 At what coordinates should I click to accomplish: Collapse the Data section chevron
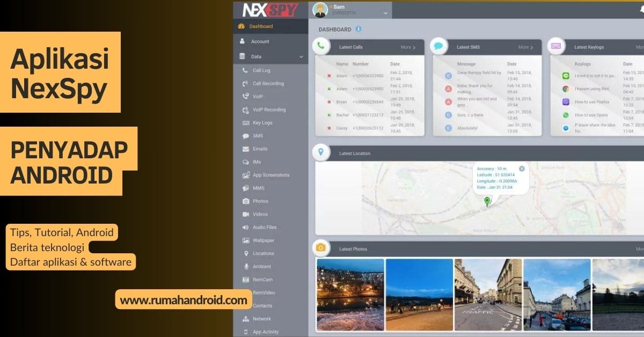point(301,57)
